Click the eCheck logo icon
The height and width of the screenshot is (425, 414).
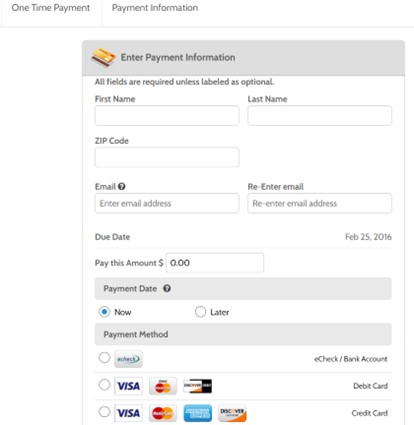[128, 359]
